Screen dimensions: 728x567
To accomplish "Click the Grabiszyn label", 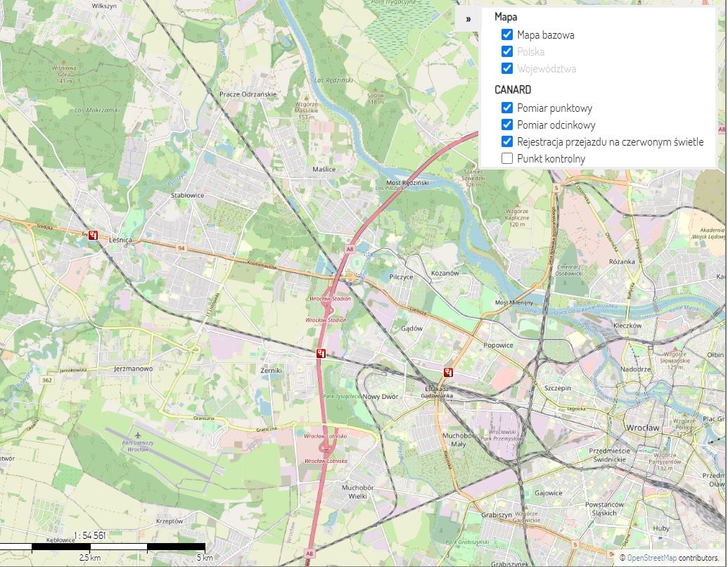I will click(x=497, y=515).
